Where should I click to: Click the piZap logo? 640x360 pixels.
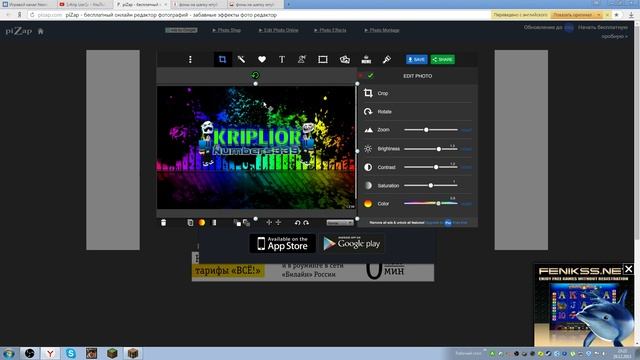point(18,31)
